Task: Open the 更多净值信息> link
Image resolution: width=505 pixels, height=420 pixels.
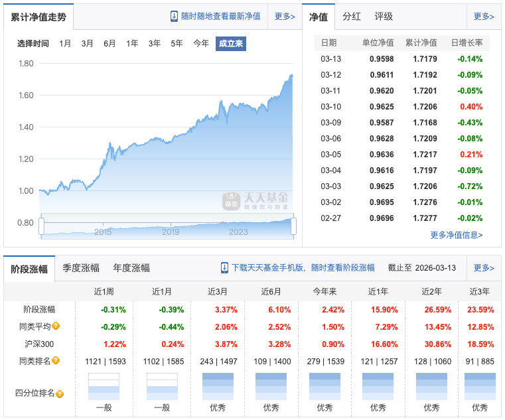Action: 457,235
